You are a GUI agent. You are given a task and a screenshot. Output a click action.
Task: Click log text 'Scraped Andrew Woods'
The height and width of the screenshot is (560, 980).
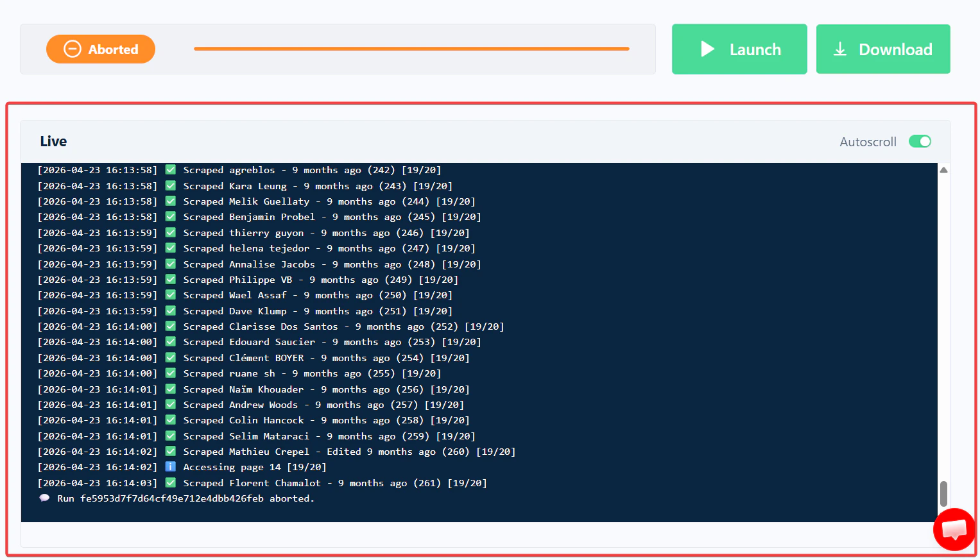pos(241,405)
